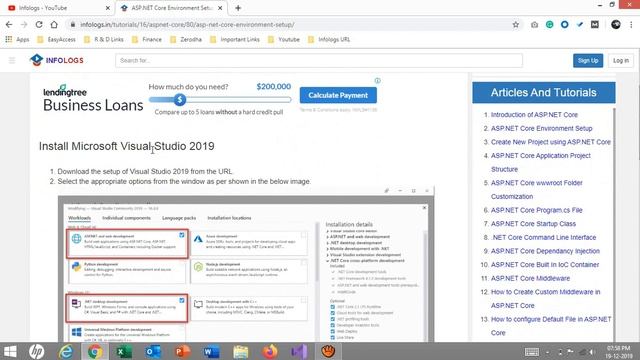Open ASP.NET Core wwwroot Folder Customization link

(536, 190)
